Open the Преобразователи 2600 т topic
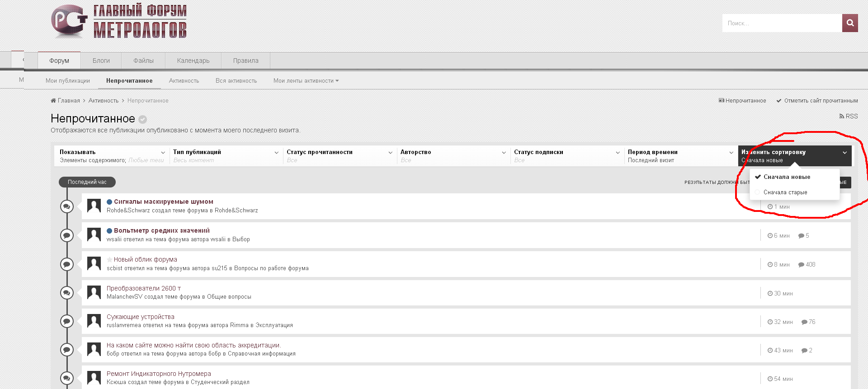 (144, 288)
